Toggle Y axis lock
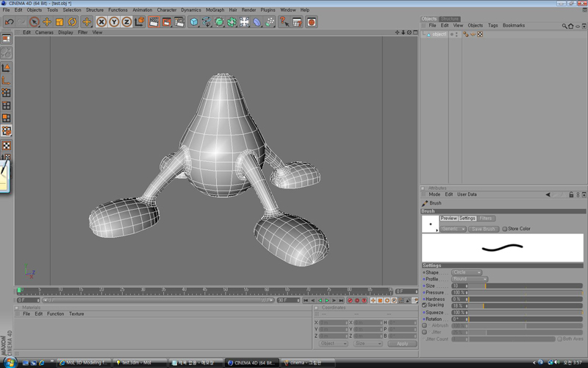Image resolution: width=588 pixels, height=368 pixels. pyautogui.click(x=114, y=22)
